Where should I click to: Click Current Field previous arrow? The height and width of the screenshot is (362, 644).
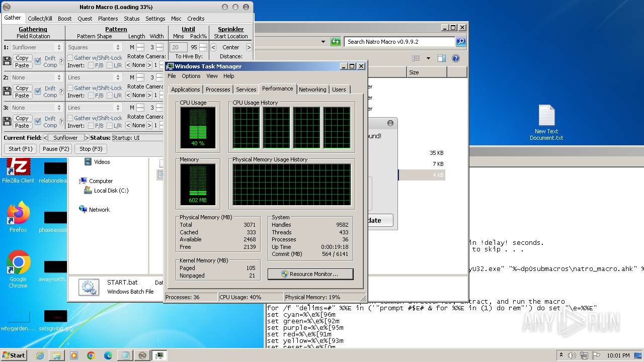pyautogui.click(x=45, y=138)
